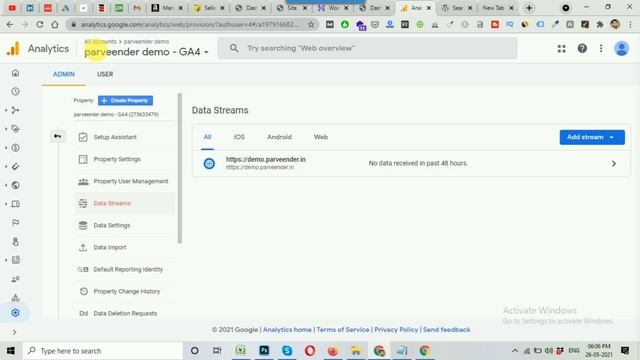Switch to the New Tab browser tab

pos(493,8)
